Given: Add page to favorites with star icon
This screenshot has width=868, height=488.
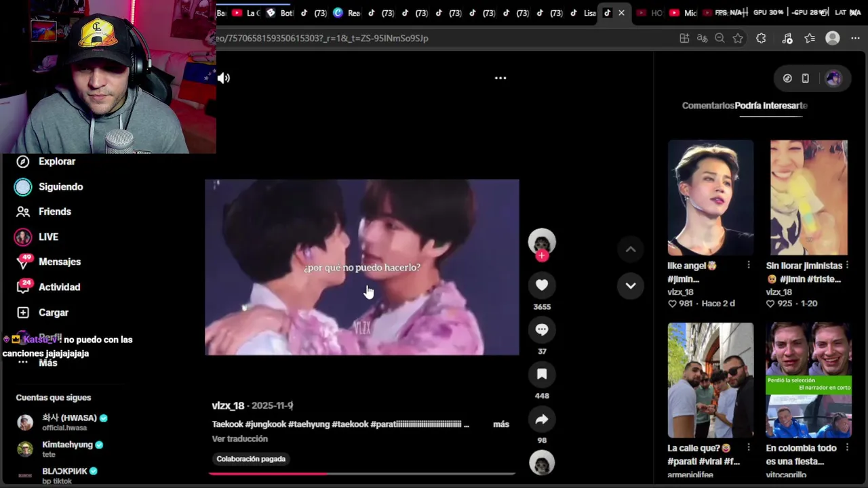Looking at the screenshot, I should pyautogui.click(x=738, y=39).
